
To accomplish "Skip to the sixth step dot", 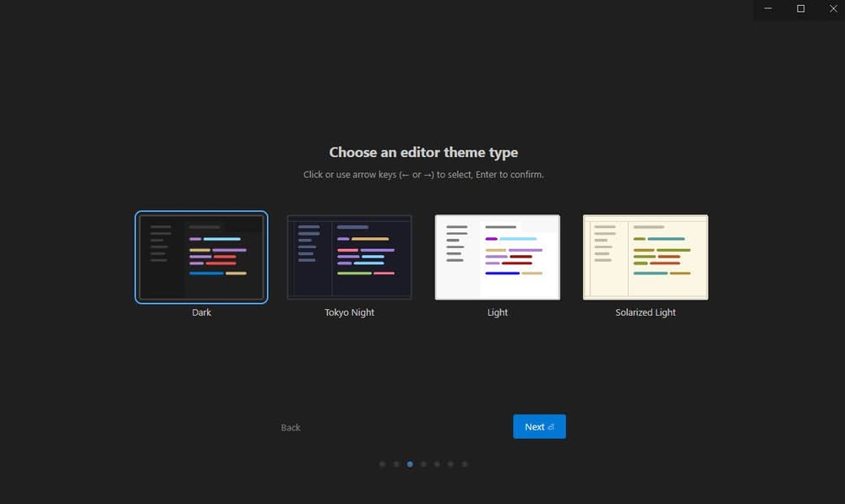I will tap(450, 463).
